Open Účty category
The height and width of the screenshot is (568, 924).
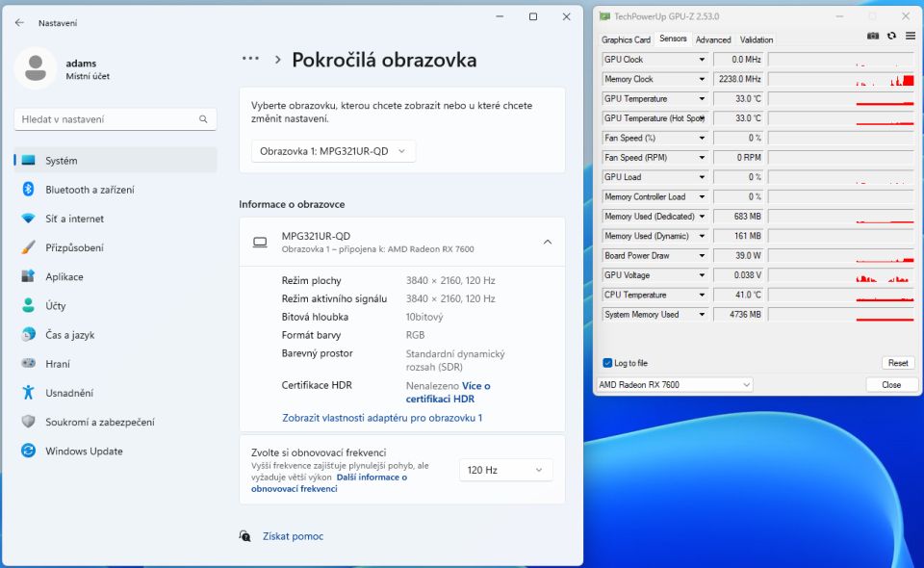115,305
